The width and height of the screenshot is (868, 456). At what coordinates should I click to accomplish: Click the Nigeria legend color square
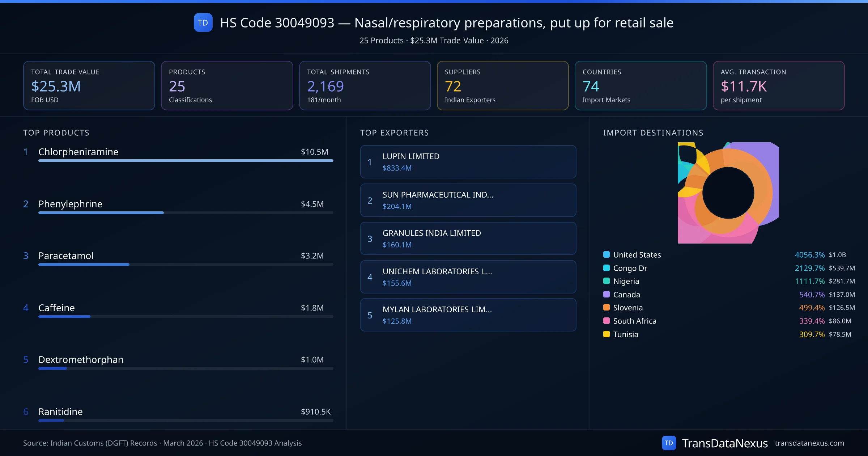[607, 281]
